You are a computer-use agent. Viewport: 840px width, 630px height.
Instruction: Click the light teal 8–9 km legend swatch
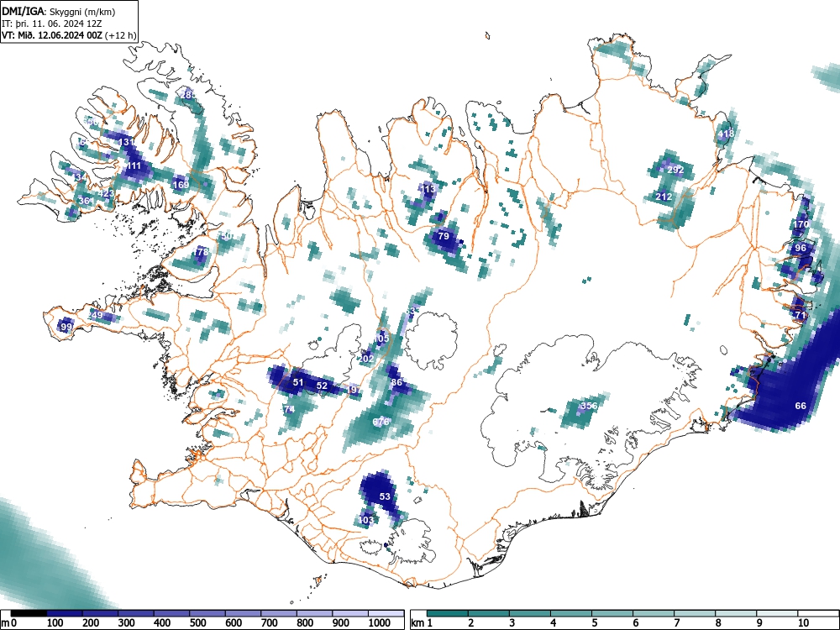736,613
